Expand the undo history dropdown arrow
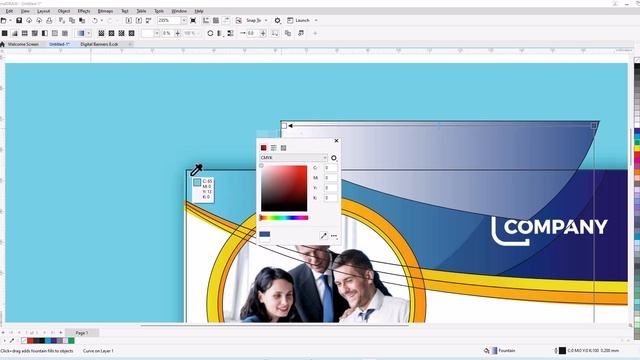640x360 pixels. (102, 20)
